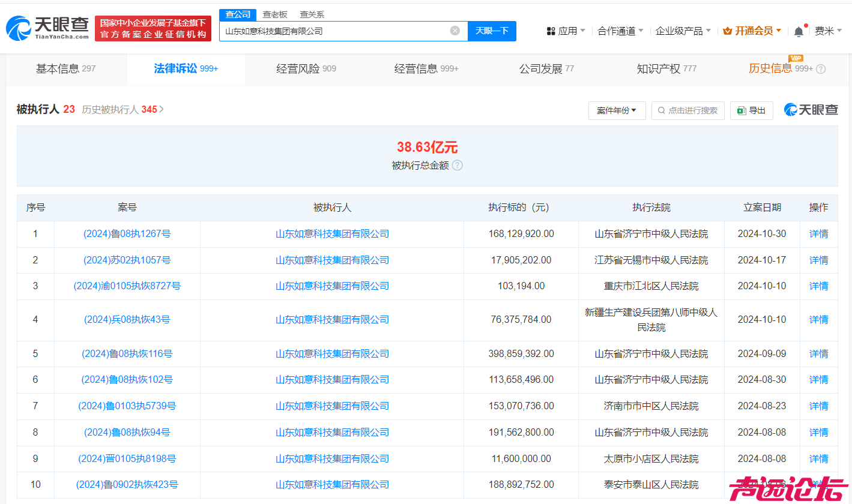Open case (2024)鲁0103执5739号

[127, 406]
